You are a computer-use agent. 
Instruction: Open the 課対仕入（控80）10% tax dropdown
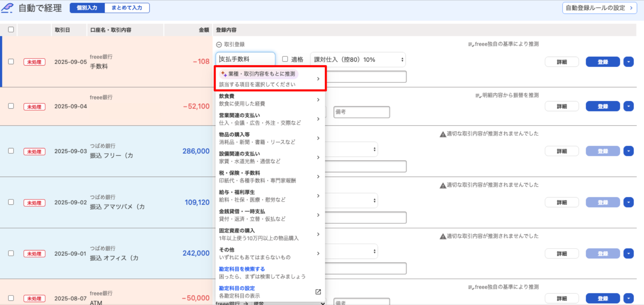pyautogui.click(x=358, y=60)
